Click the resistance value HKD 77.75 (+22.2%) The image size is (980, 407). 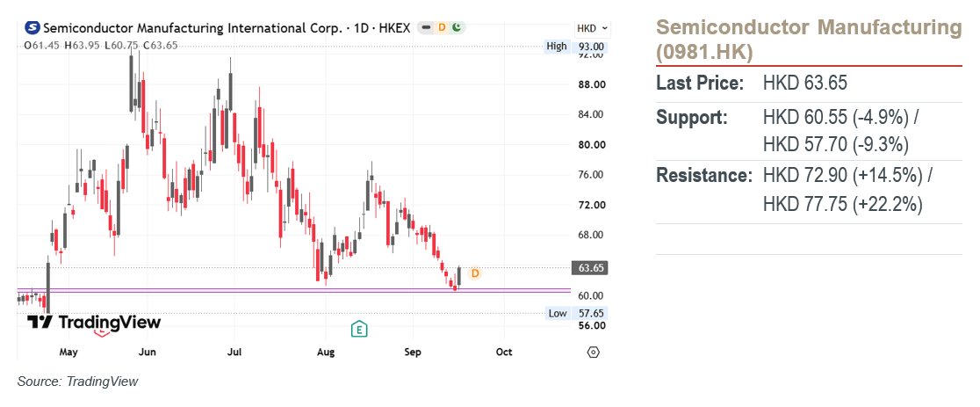pos(843,204)
